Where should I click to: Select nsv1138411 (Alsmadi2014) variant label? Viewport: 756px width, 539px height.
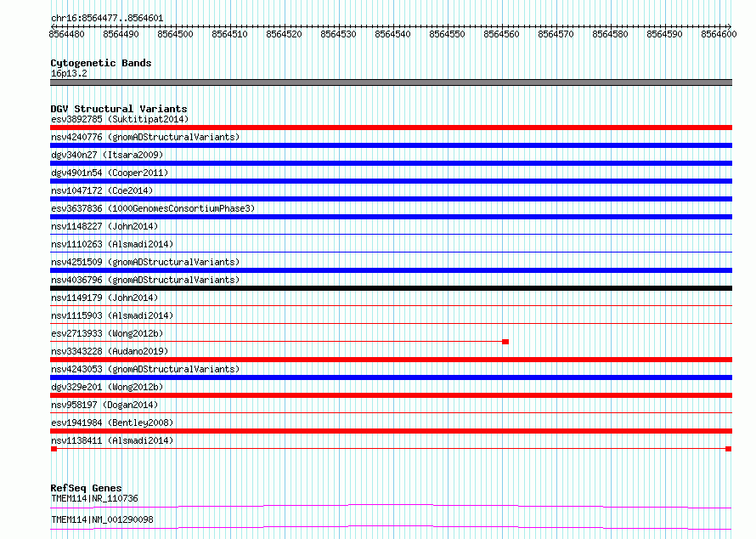click(x=112, y=440)
